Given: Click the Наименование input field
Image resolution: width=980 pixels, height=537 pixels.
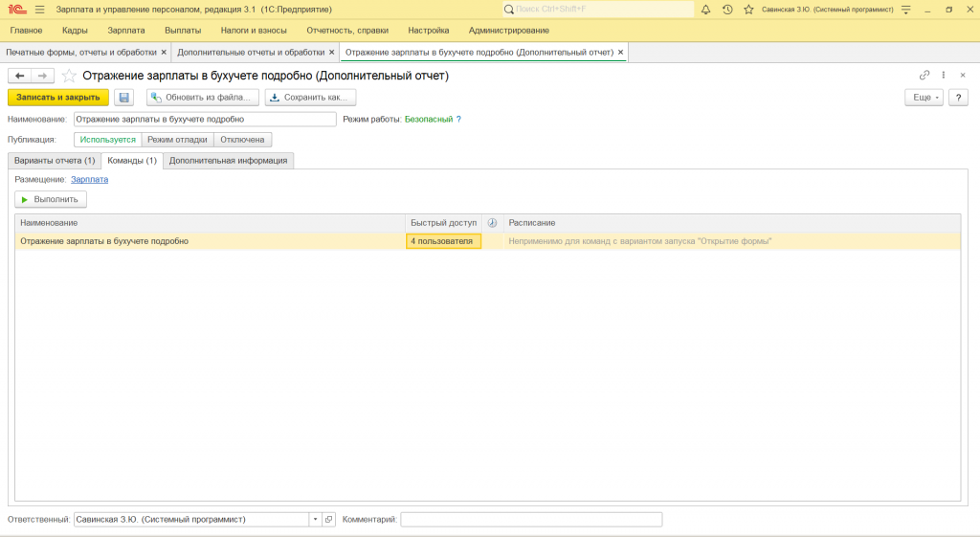Looking at the screenshot, I should click(x=205, y=120).
